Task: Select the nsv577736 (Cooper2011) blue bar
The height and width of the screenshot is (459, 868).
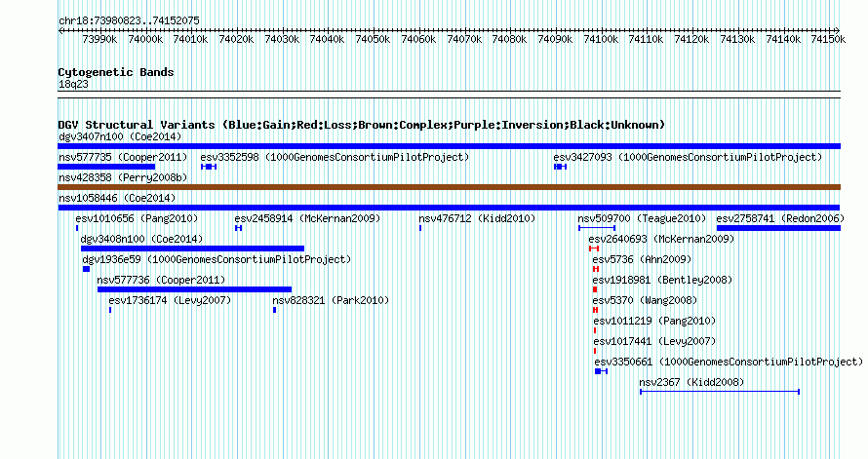Action: 194,289
